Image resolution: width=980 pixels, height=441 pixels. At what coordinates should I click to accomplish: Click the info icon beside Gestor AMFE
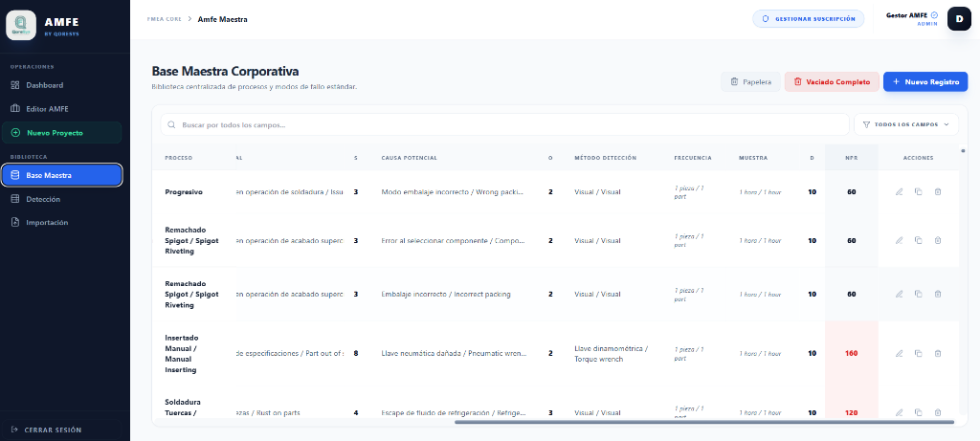[x=934, y=15]
